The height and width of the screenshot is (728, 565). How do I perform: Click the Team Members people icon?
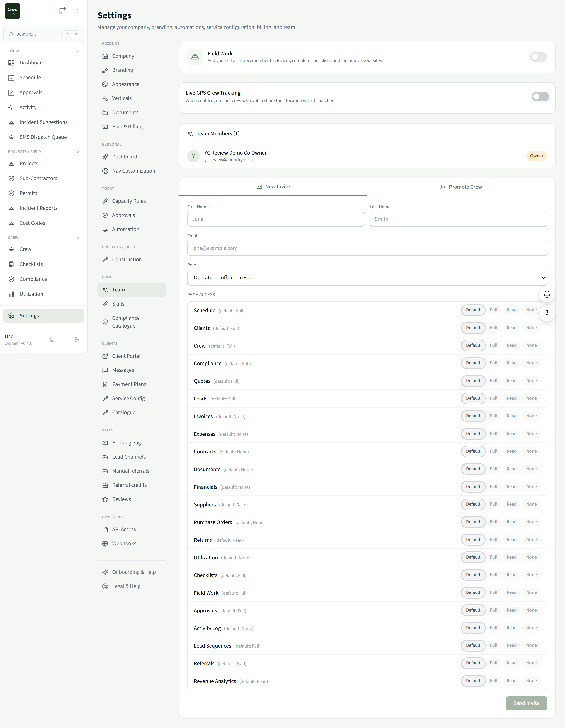pos(190,134)
